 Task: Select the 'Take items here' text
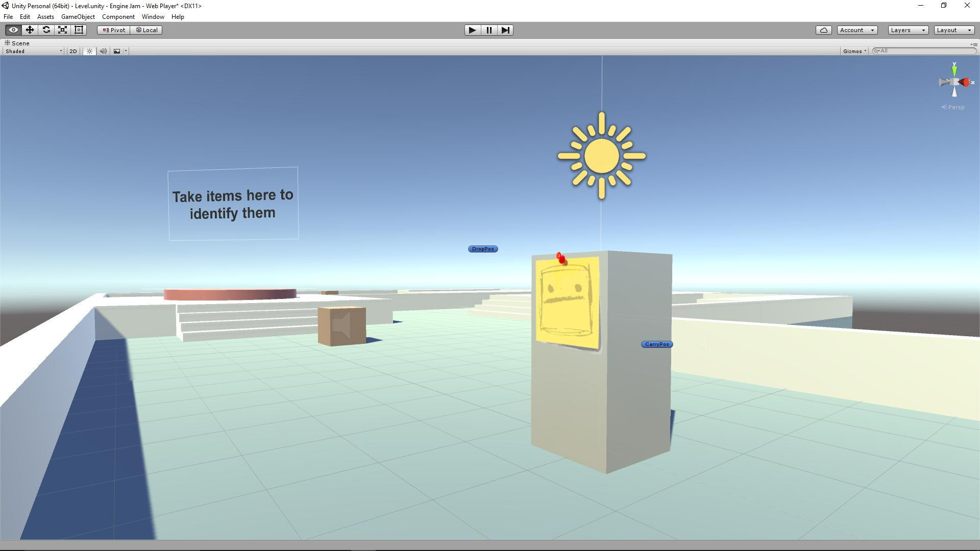tap(233, 204)
